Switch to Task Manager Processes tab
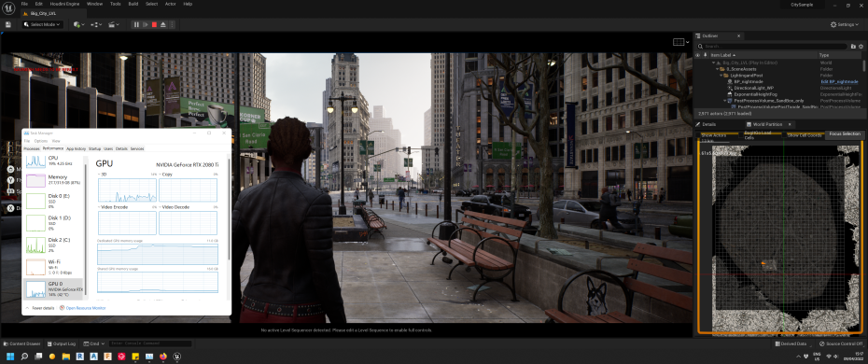Viewport: 868px width, 364px height. coord(32,148)
